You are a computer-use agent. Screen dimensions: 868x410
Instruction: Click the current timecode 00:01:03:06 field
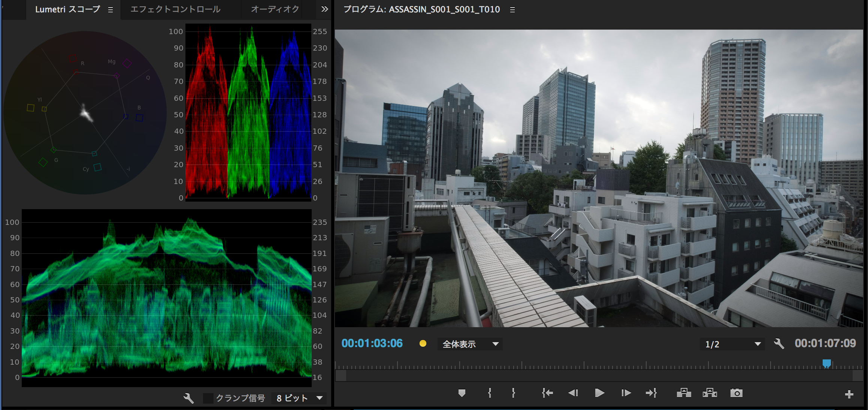tap(372, 343)
